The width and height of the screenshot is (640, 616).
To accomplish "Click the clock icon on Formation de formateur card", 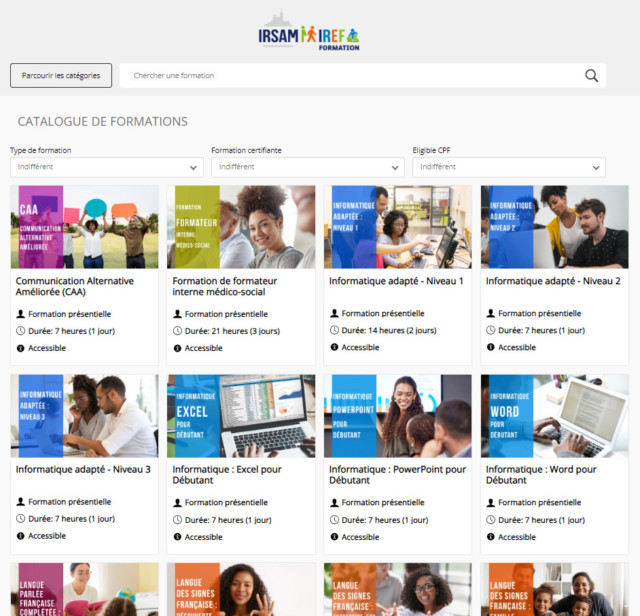I will tap(177, 331).
